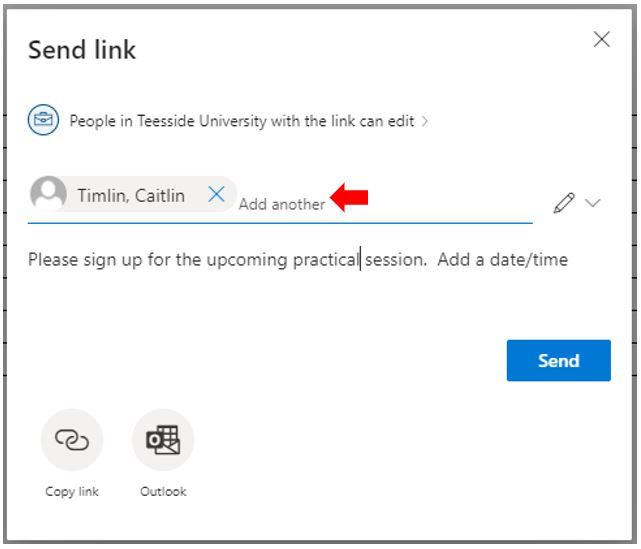Click the 'Copy link' text label
Screen dimensions: 641x549
coord(72,491)
